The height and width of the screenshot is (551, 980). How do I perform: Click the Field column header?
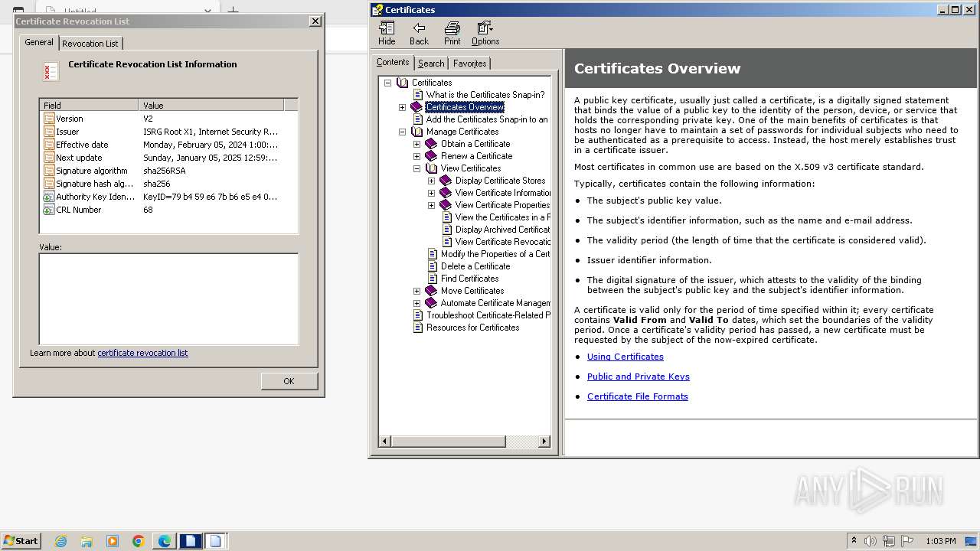pyautogui.click(x=89, y=106)
